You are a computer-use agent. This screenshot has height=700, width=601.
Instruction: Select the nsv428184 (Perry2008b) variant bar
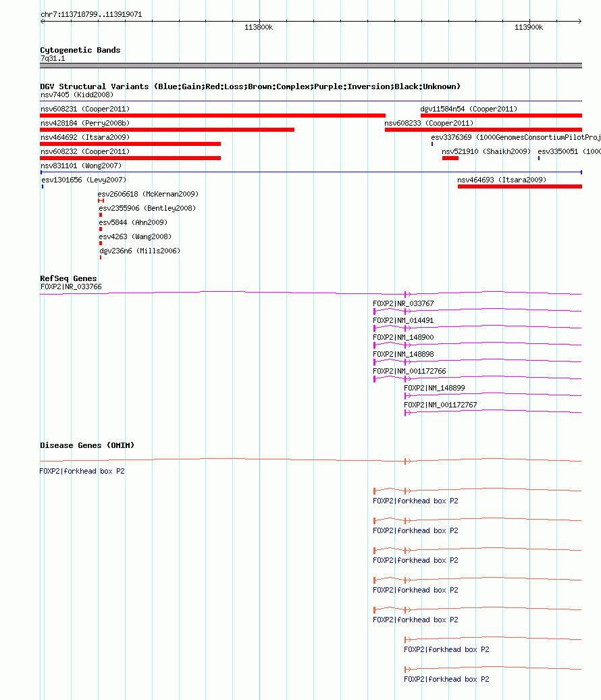pos(167,130)
